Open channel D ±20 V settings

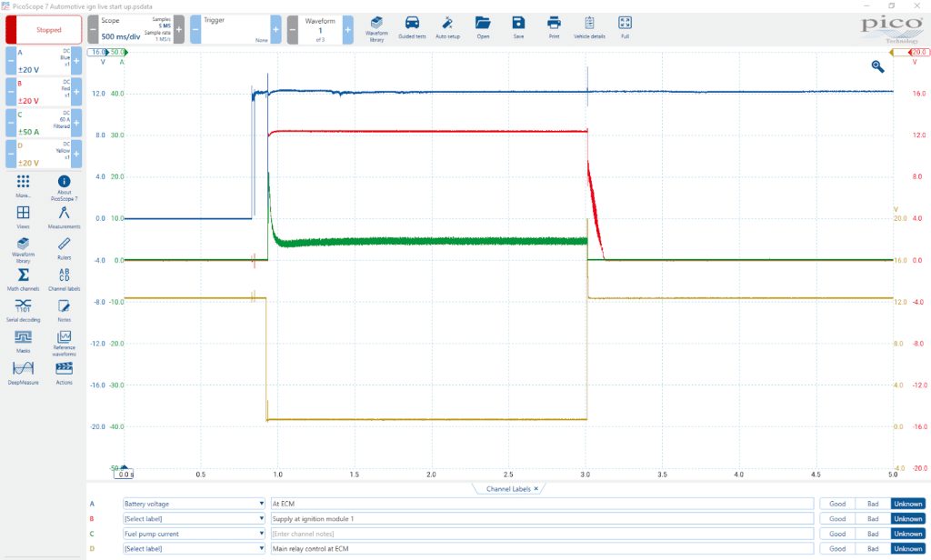(44, 154)
